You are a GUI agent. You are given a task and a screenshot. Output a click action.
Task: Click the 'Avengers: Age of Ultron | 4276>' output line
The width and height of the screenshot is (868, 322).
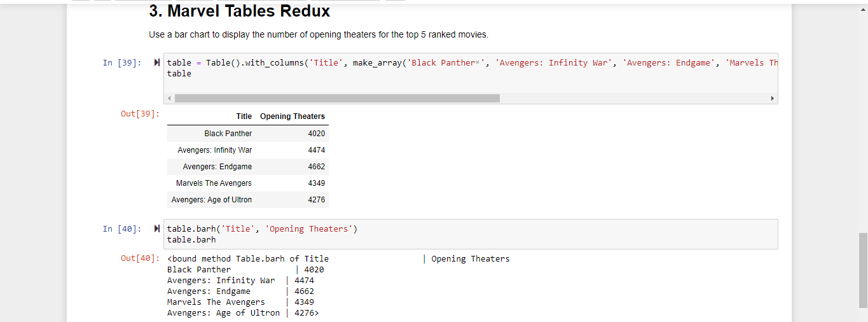(x=243, y=313)
